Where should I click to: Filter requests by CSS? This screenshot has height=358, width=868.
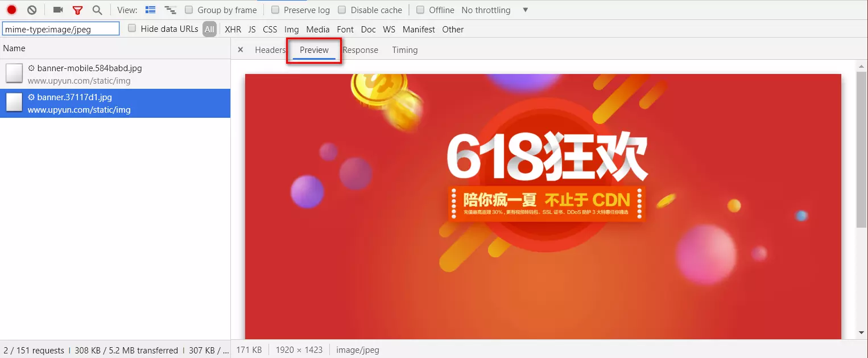pos(270,30)
